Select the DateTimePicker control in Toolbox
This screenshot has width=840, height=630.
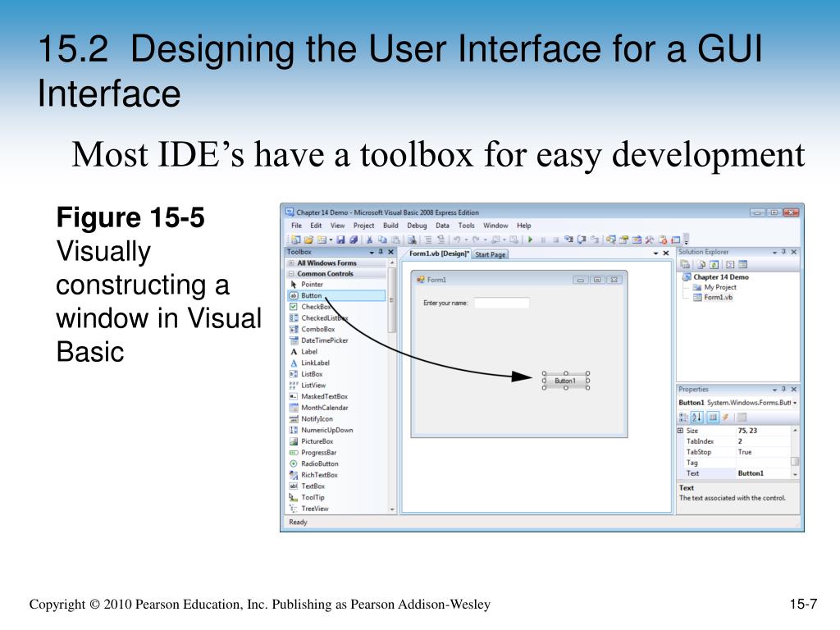(x=336, y=340)
